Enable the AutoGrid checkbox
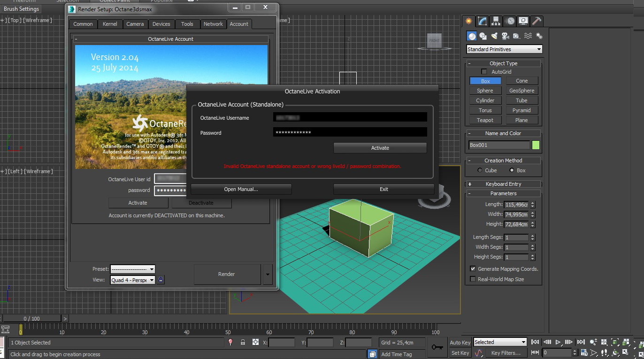Screen dimensions: 644x359 484,72
